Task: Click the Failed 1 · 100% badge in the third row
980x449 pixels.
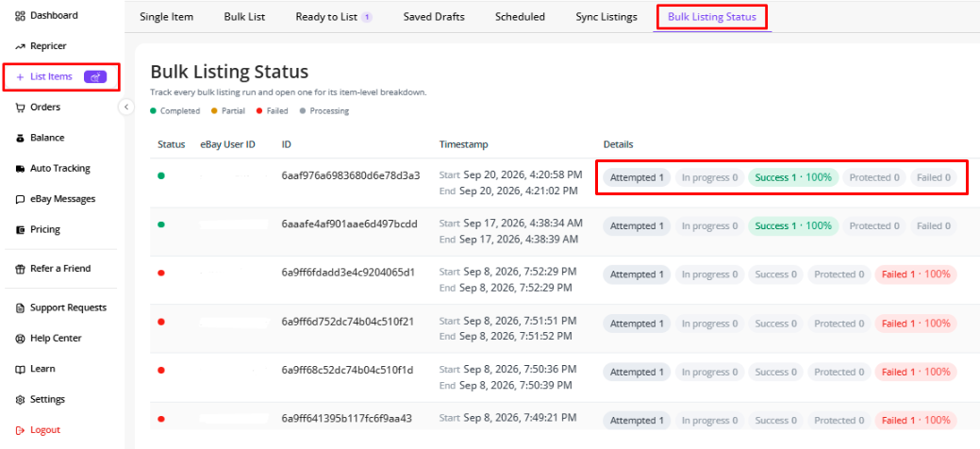Action: click(x=916, y=274)
